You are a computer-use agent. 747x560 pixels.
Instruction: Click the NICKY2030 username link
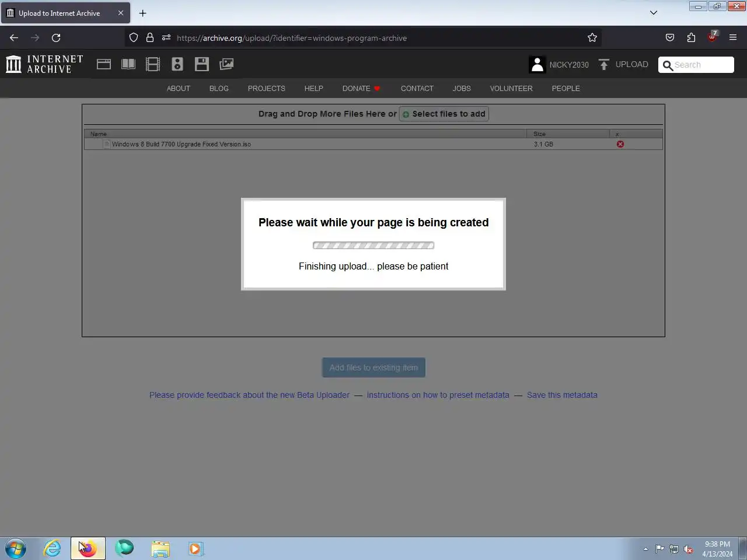pyautogui.click(x=569, y=65)
